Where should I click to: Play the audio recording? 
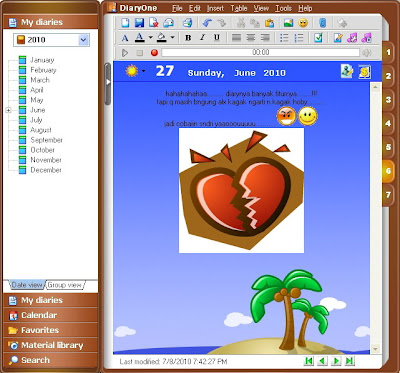(x=125, y=53)
